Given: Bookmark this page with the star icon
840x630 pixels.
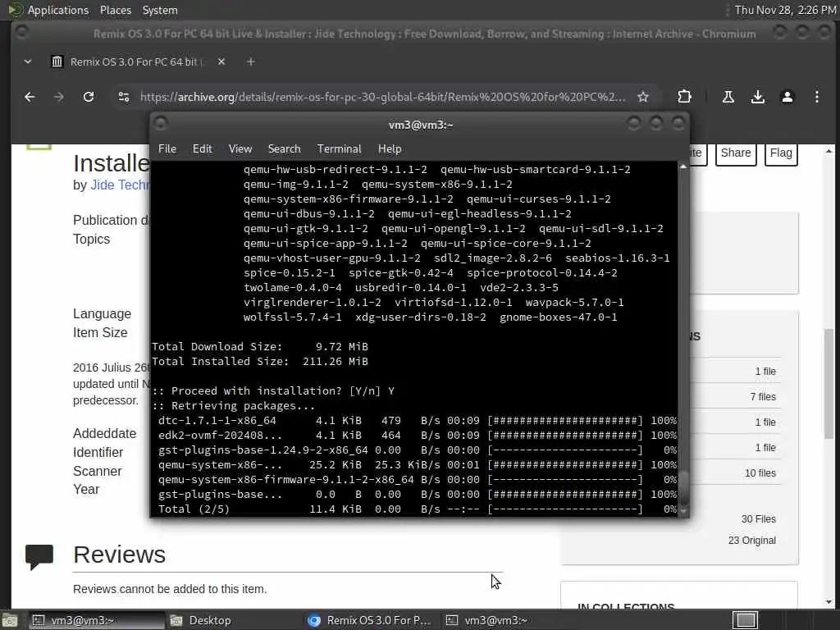Looking at the screenshot, I should point(643,97).
